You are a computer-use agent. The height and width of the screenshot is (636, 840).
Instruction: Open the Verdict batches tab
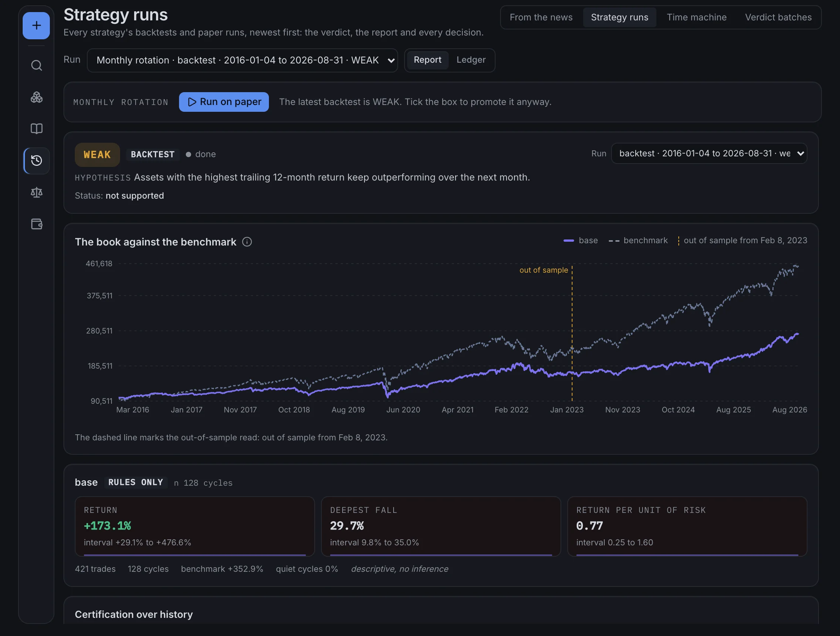[x=778, y=17]
